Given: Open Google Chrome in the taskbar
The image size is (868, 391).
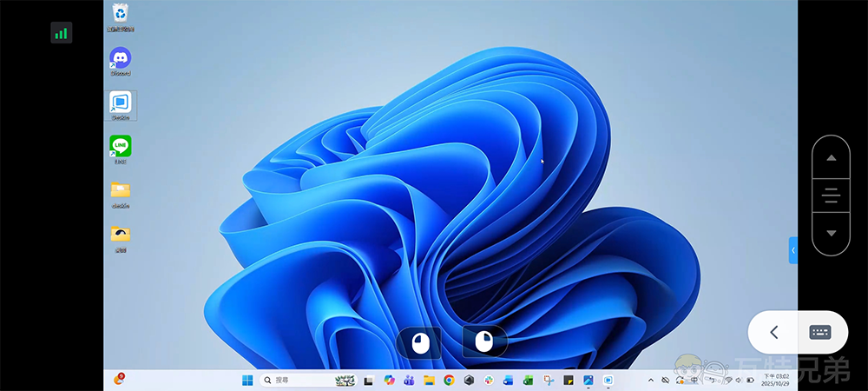Looking at the screenshot, I should pyautogui.click(x=449, y=381).
